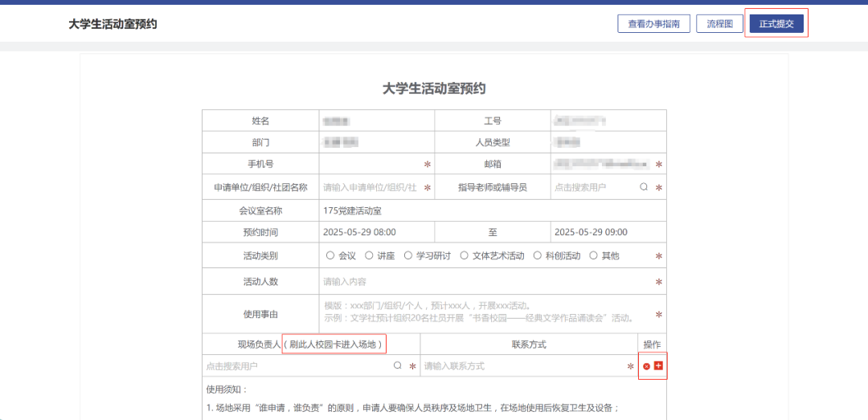The height and width of the screenshot is (420, 868).
Task: Click the 部门 label cell
Action: coord(260,142)
